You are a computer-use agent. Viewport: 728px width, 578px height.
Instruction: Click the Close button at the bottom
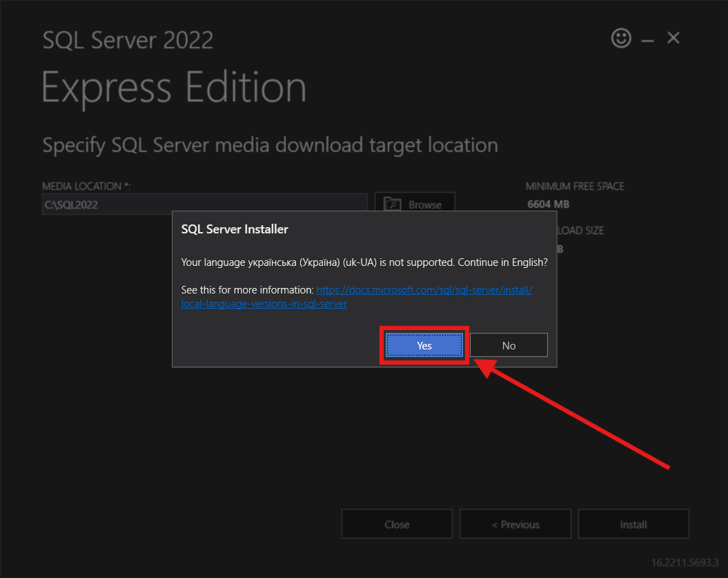(397, 524)
